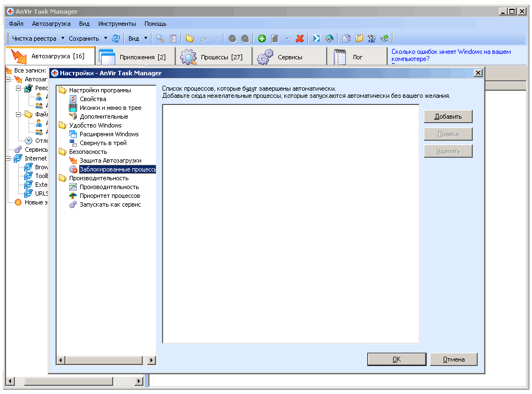The height and width of the screenshot is (394, 532).
Task: Select Приоритет процессов in settings tree
Action: [x=109, y=196]
